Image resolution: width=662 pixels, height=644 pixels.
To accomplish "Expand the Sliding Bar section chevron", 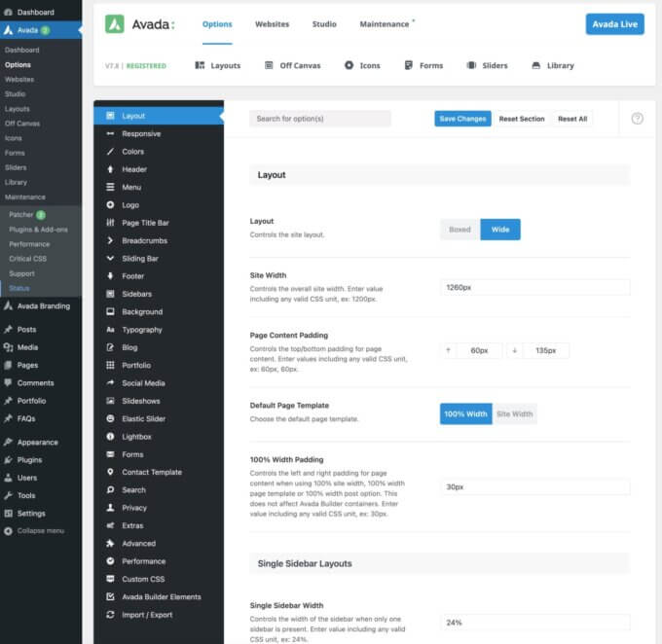I will click(x=110, y=258).
